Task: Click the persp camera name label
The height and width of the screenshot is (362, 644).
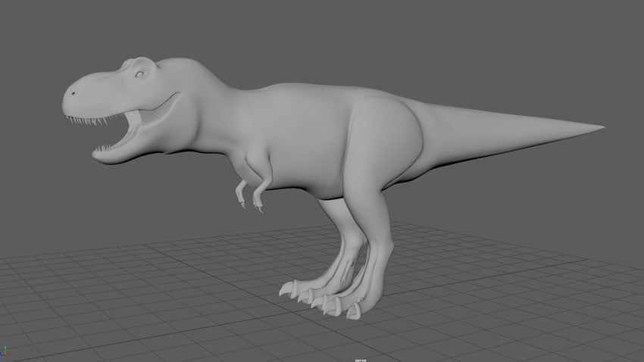Action: coord(361,360)
